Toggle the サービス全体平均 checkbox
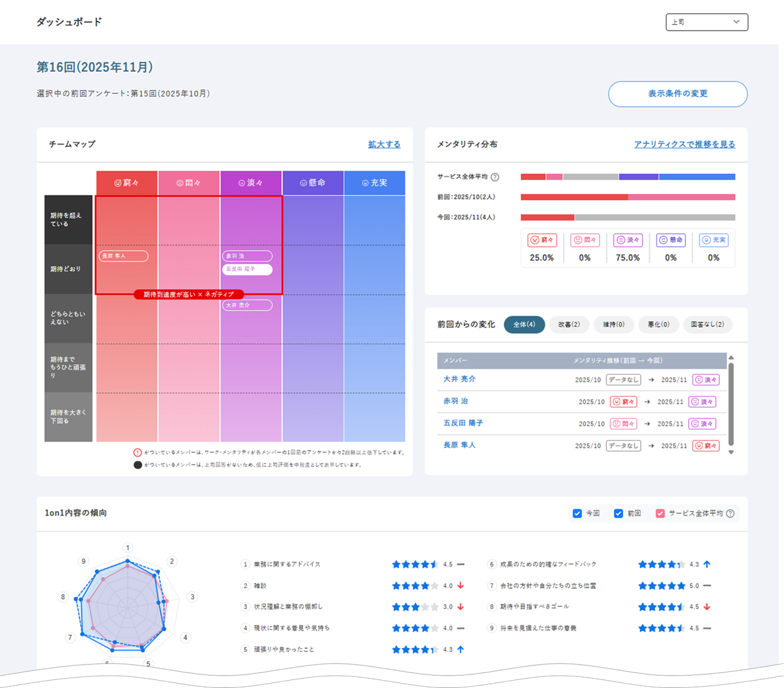Screen dimensions: 784x688 point(660,513)
